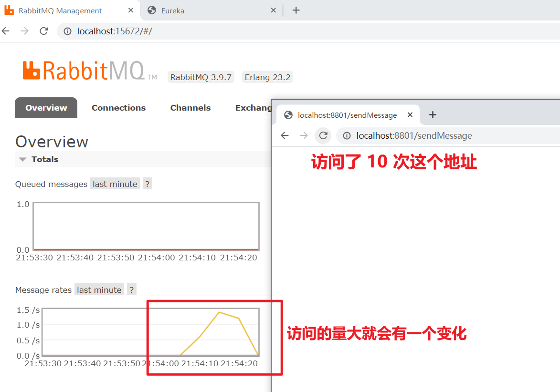Click the Overview page heading
This screenshot has width=560, height=392.
coord(52,142)
